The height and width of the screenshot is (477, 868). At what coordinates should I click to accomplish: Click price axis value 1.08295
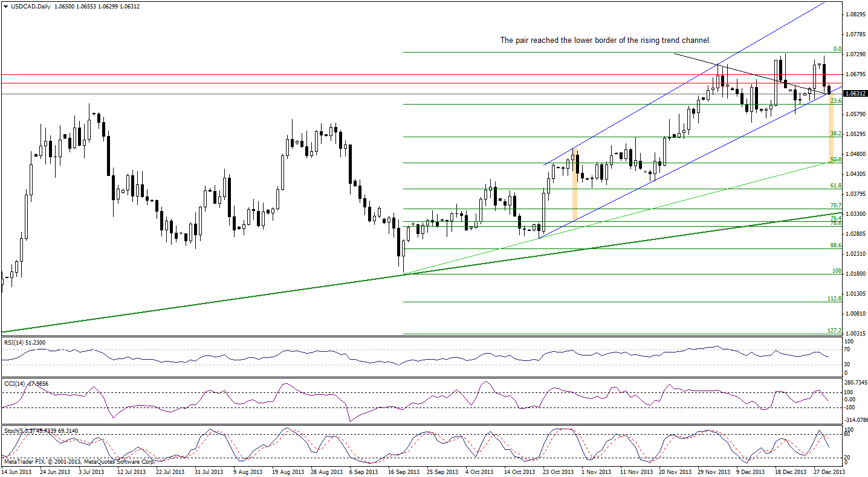(x=855, y=14)
